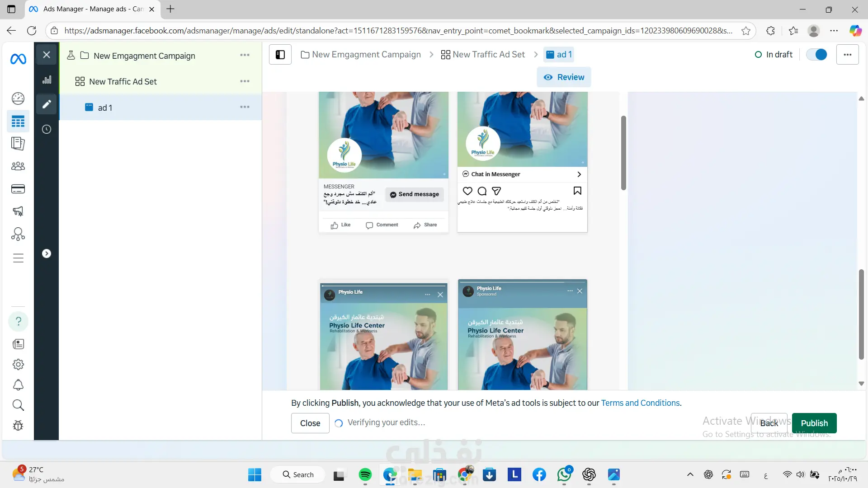Open the charts view icon
This screenshot has width=868, height=488.
(47, 80)
